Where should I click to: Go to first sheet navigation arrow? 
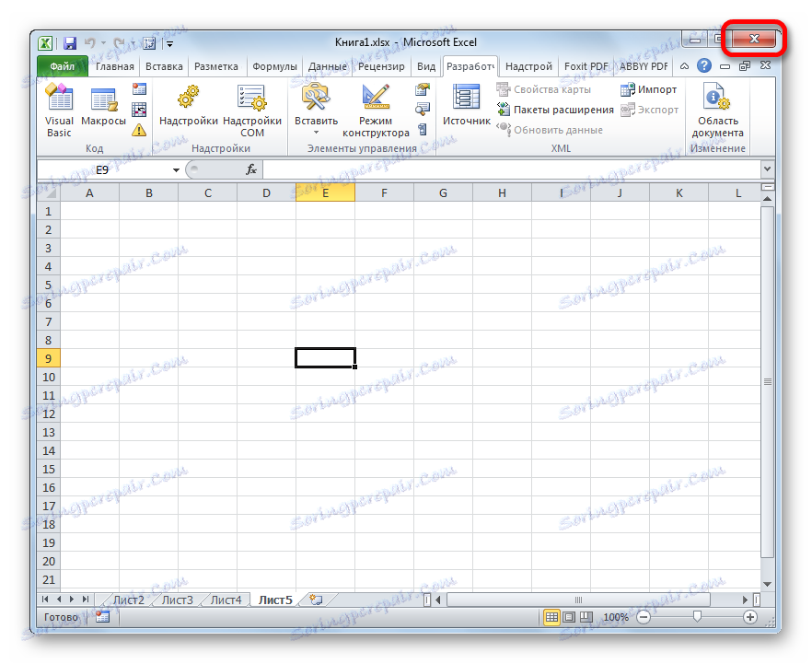pyautogui.click(x=45, y=600)
